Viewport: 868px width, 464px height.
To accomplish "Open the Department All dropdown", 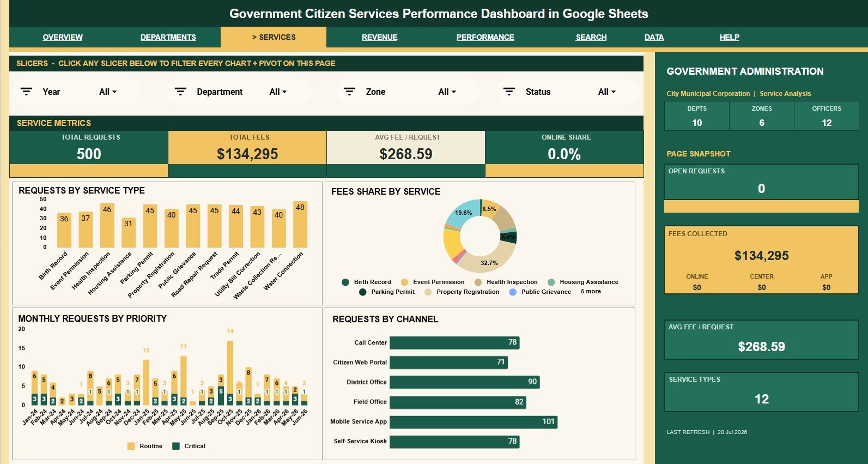I will click(278, 92).
